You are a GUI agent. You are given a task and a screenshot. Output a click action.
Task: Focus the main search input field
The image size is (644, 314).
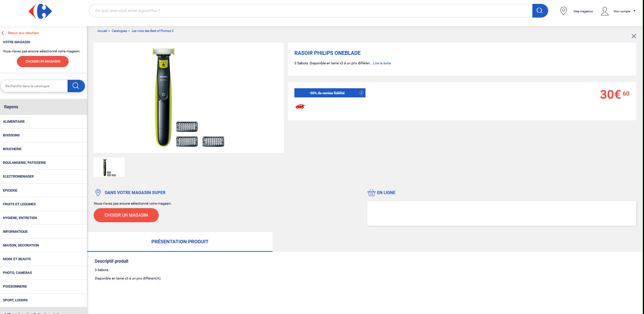[x=310, y=11]
